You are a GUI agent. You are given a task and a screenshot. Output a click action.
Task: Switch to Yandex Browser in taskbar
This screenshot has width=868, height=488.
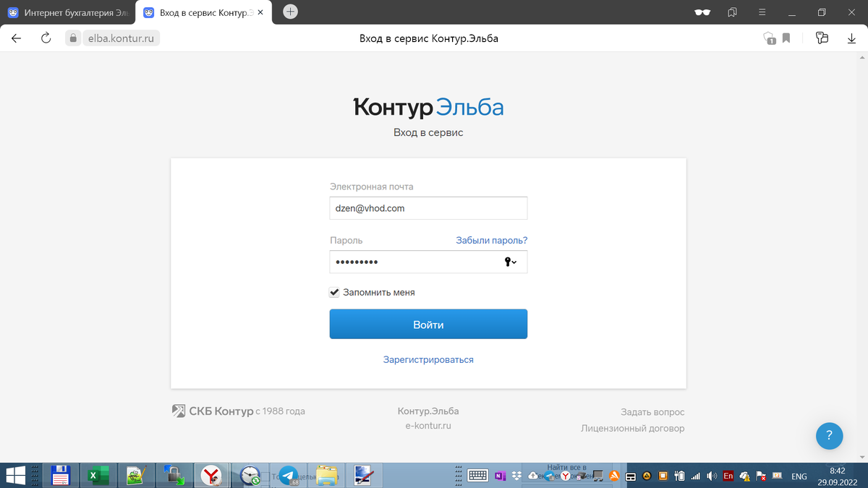(x=212, y=475)
